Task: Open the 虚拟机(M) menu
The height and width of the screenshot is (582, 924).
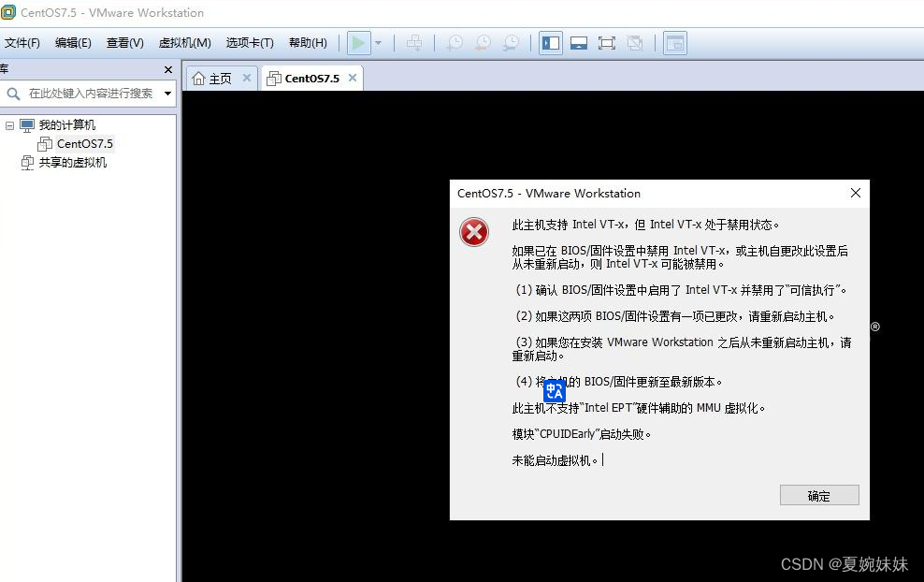Action: coord(183,42)
